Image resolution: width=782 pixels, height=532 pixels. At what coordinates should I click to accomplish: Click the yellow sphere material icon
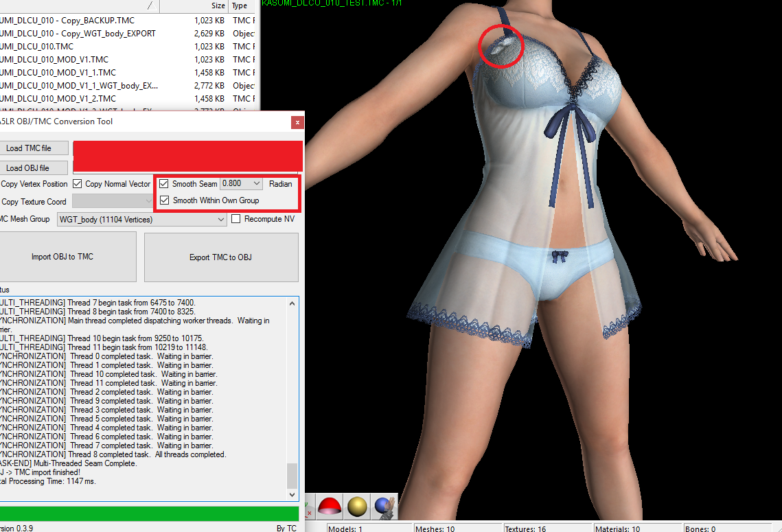[357, 507]
